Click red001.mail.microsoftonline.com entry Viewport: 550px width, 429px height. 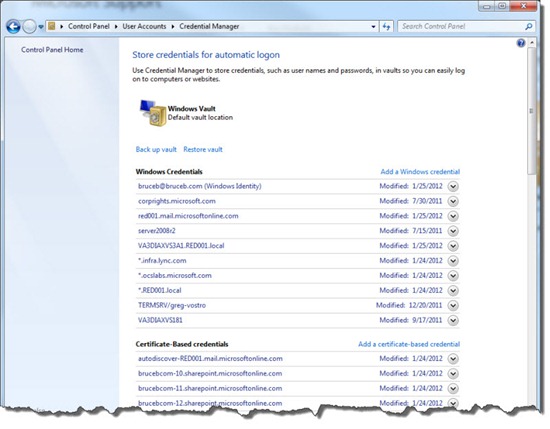coord(188,216)
